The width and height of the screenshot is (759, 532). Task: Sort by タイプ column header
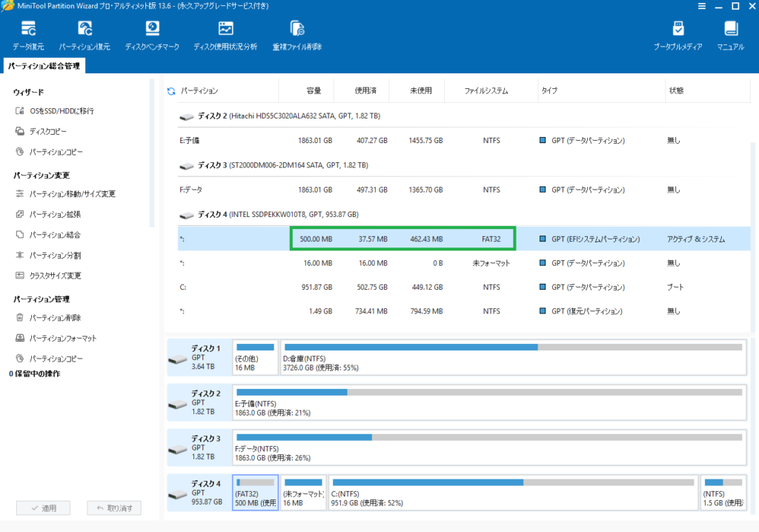(x=549, y=90)
